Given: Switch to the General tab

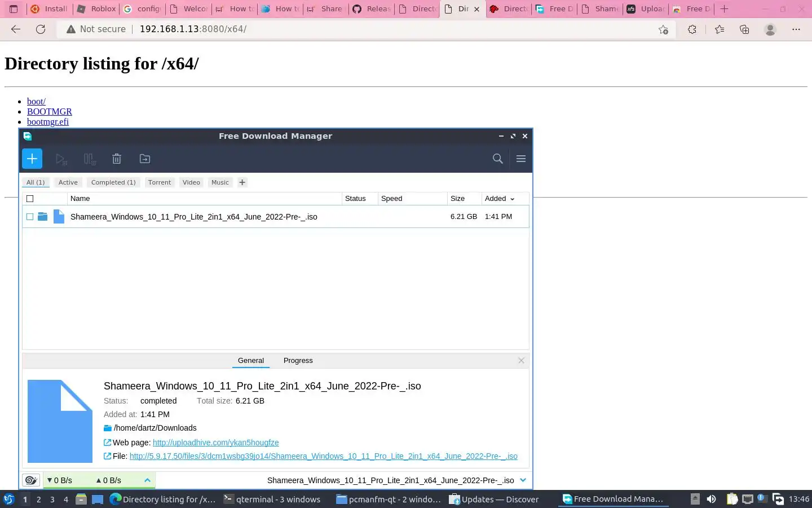Looking at the screenshot, I should tap(251, 361).
